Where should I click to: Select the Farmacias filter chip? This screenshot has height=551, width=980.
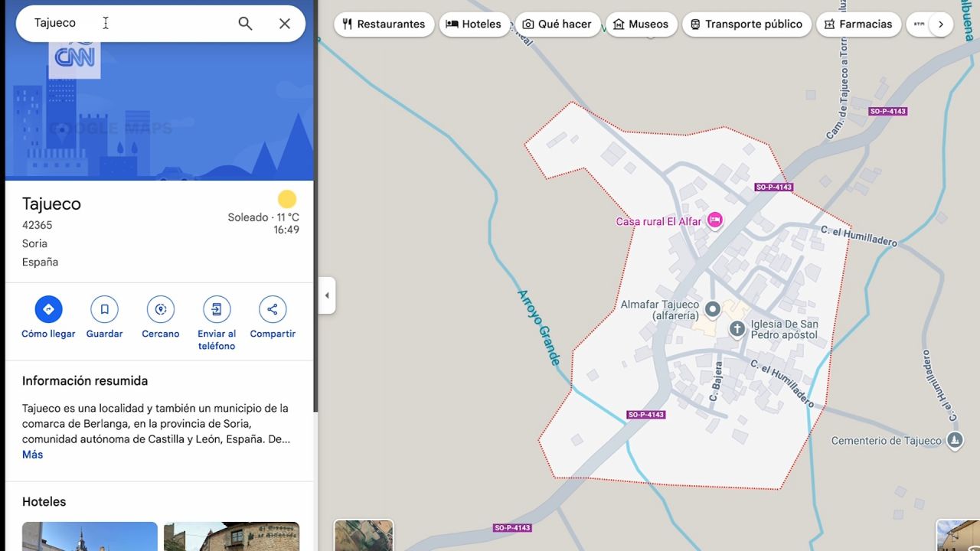(858, 24)
